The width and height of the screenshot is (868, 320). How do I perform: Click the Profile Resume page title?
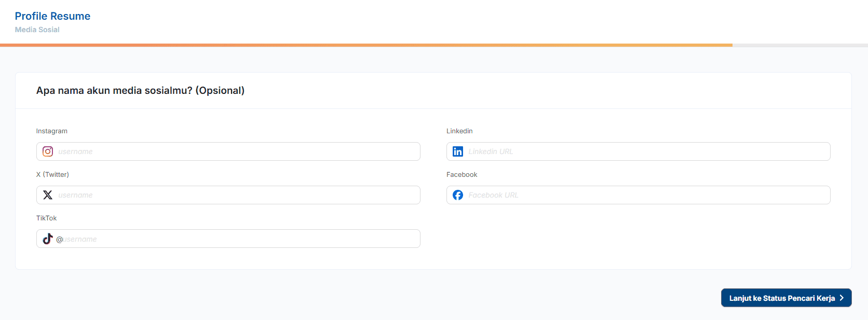(x=52, y=16)
